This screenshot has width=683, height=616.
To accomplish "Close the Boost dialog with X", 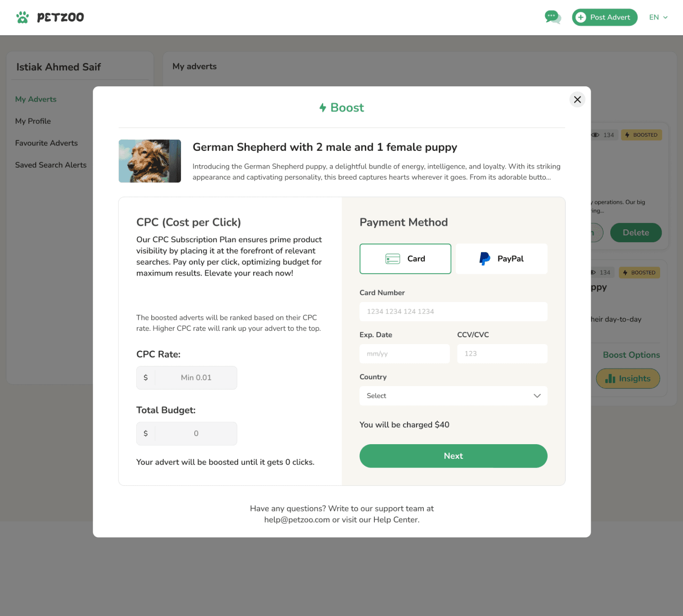I will coord(577,100).
